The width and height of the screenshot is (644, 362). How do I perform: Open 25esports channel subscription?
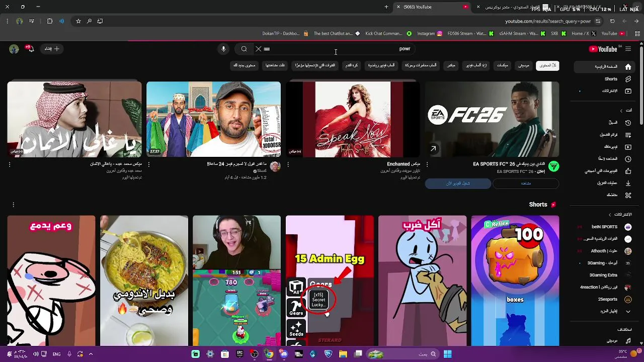coord(605,299)
